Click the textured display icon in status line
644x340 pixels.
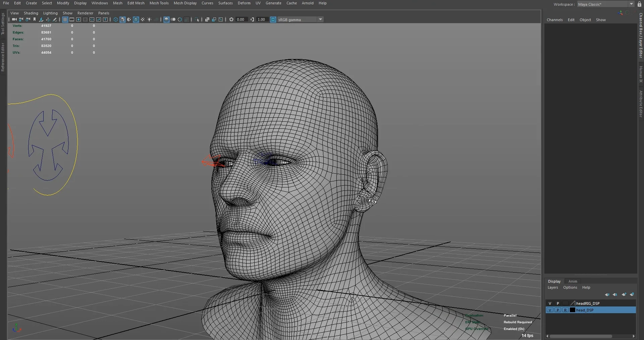pos(136,19)
